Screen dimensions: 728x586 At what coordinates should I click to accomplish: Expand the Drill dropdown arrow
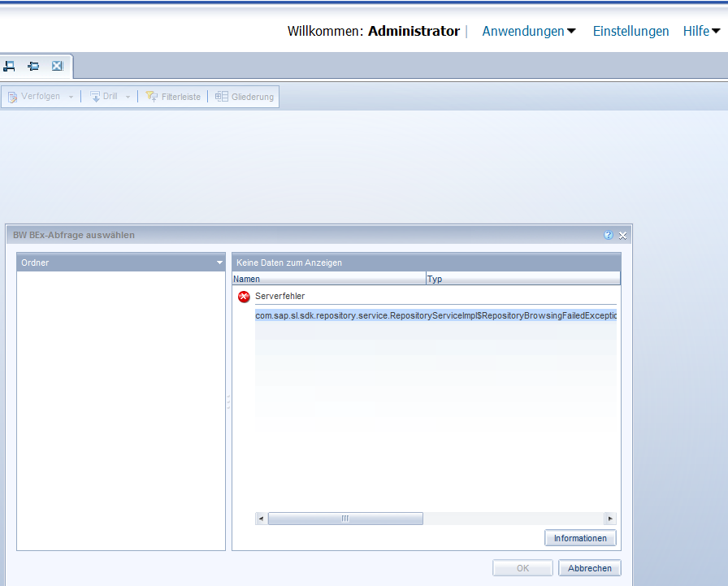(128, 97)
